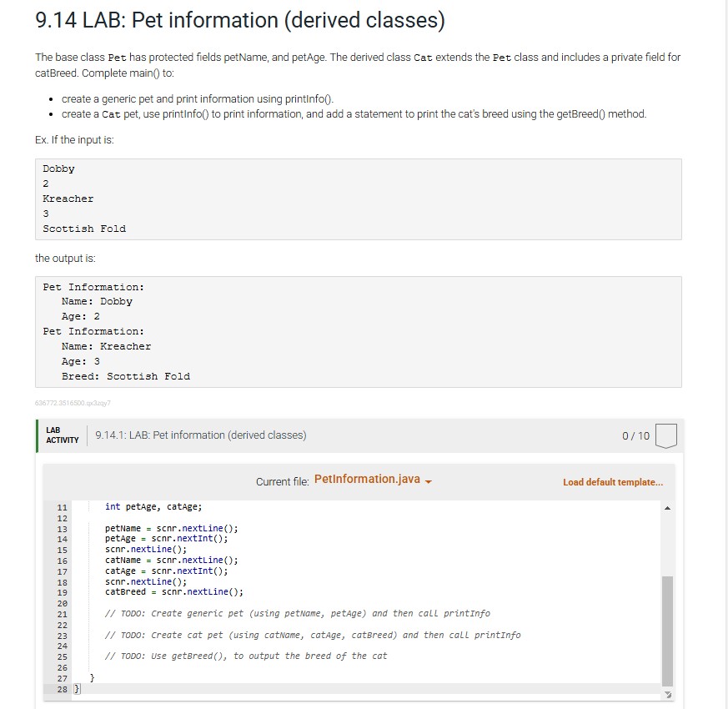Image resolution: width=728 pixels, height=709 pixels.
Task: Click the LAB ACTIVITY badge
Action: [59, 435]
